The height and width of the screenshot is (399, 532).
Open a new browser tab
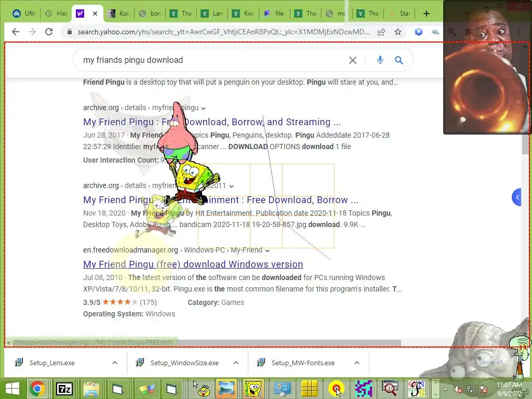pos(427,14)
